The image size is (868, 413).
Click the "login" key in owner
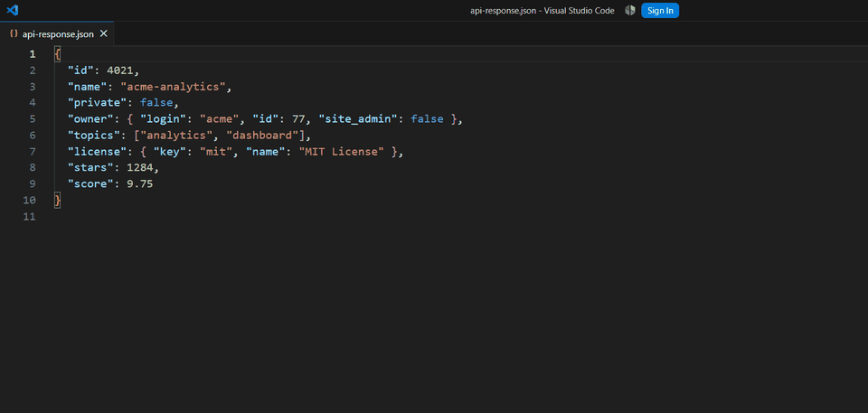point(162,119)
